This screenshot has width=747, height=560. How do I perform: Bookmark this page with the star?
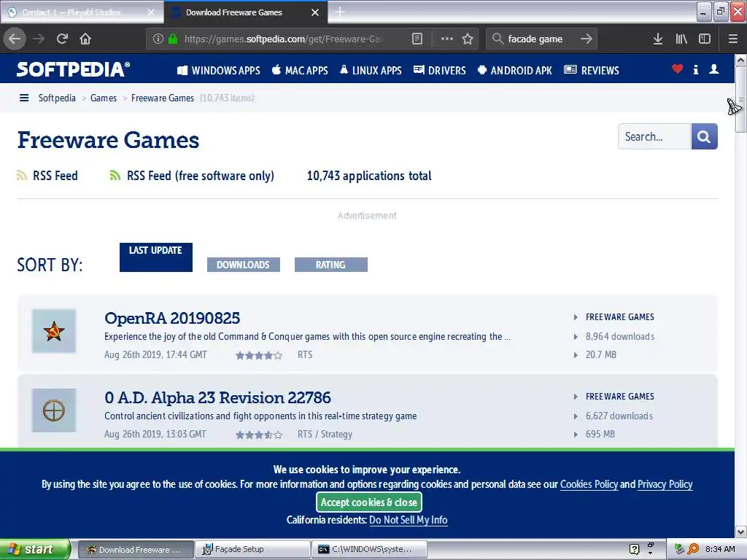pyautogui.click(x=468, y=39)
